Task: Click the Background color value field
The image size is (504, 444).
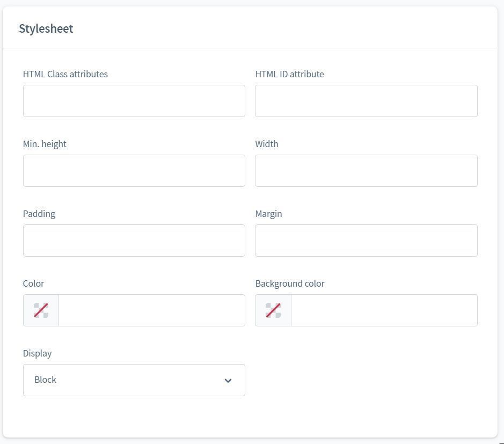Action: coord(384,310)
